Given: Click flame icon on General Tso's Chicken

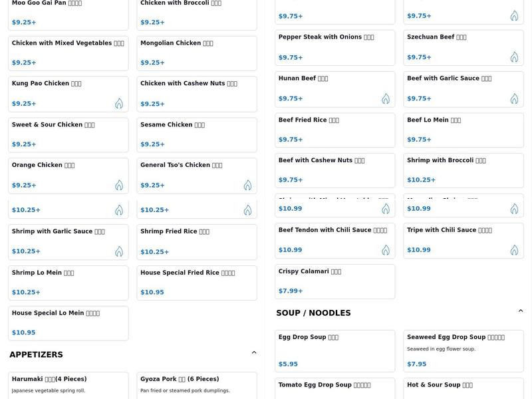Looking at the screenshot, I should (x=247, y=186).
